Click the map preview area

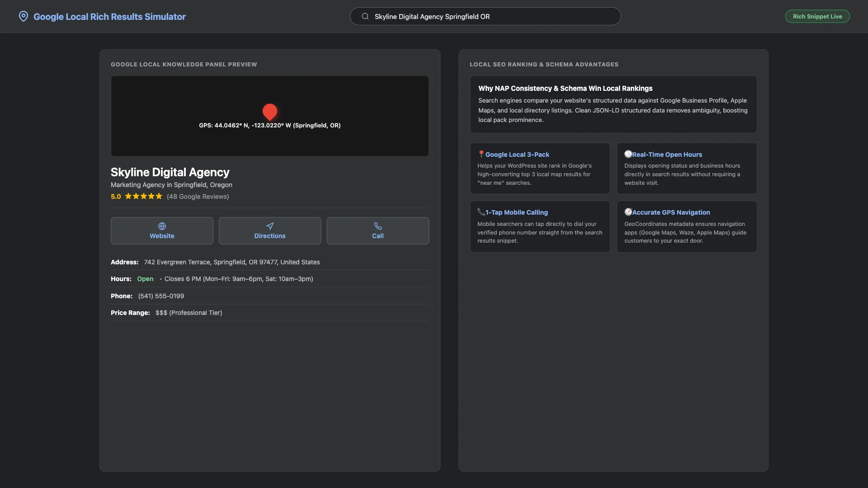click(270, 116)
